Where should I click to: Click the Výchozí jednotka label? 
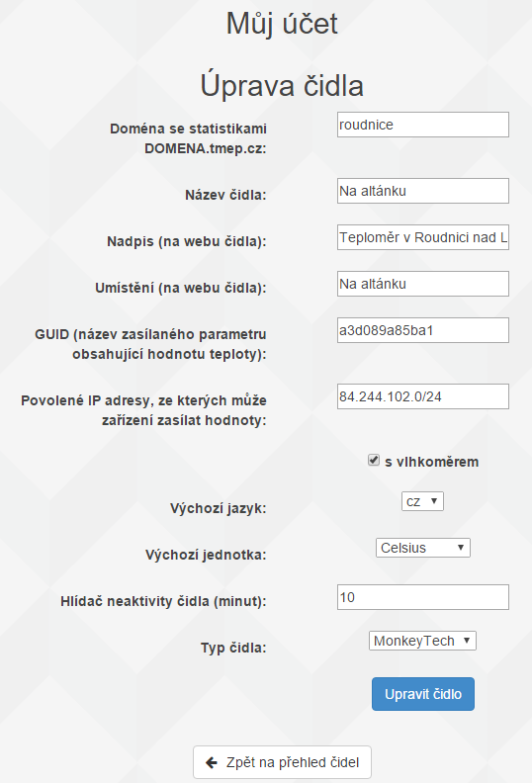click(x=206, y=555)
